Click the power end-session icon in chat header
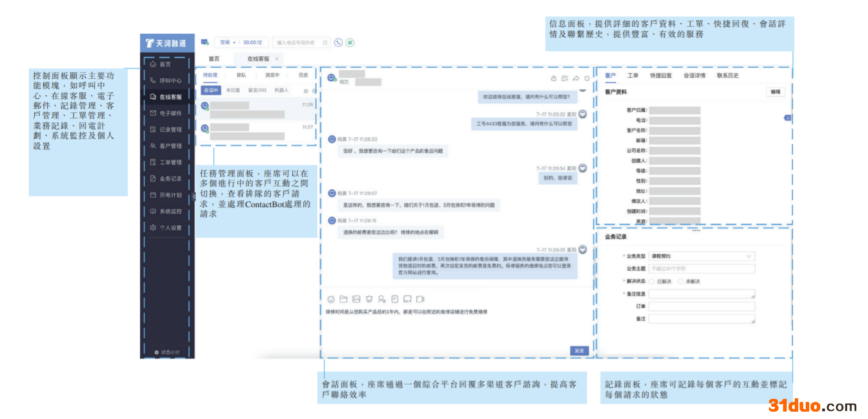This screenshot has height=419, width=868. click(587, 78)
